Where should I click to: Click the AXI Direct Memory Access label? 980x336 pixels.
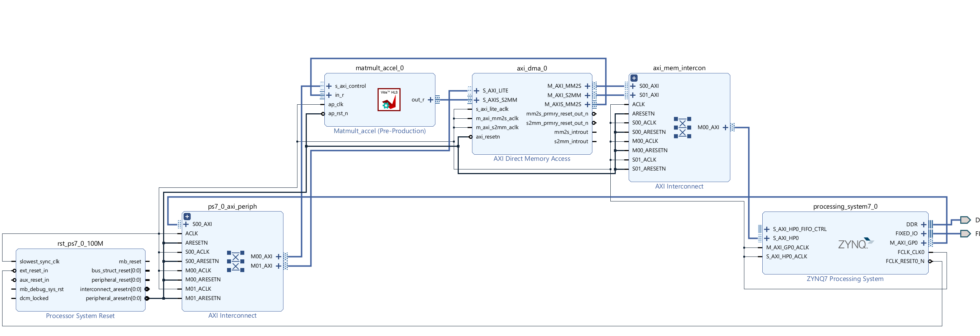tap(532, 159)
